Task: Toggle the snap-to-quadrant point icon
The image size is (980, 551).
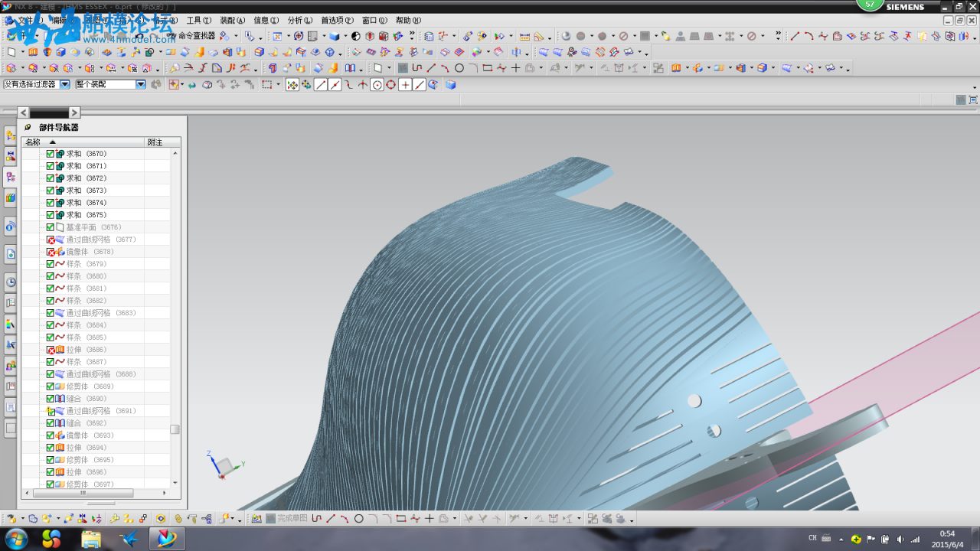Action: 390,84
